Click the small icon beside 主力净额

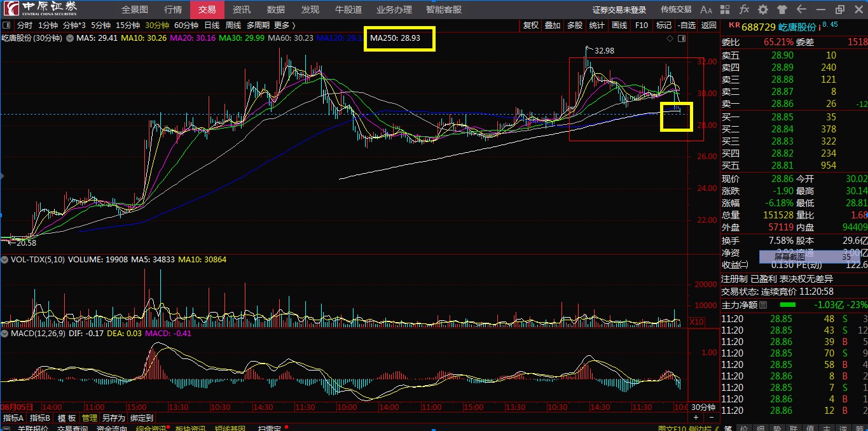coord(763,305)
